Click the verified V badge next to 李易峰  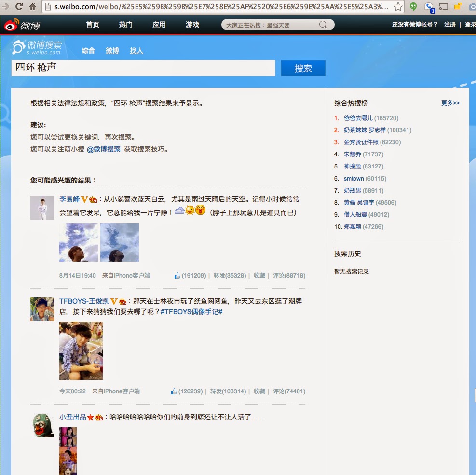[x=84, y=200]
